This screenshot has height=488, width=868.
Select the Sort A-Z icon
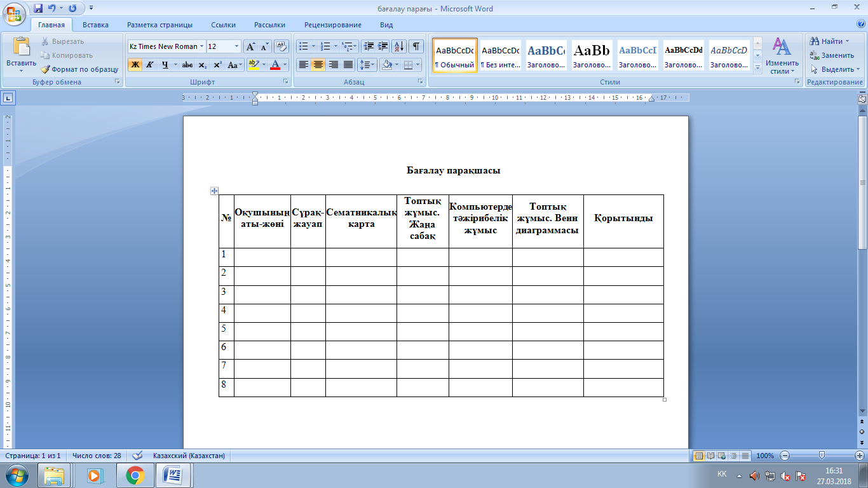(399, 46)
